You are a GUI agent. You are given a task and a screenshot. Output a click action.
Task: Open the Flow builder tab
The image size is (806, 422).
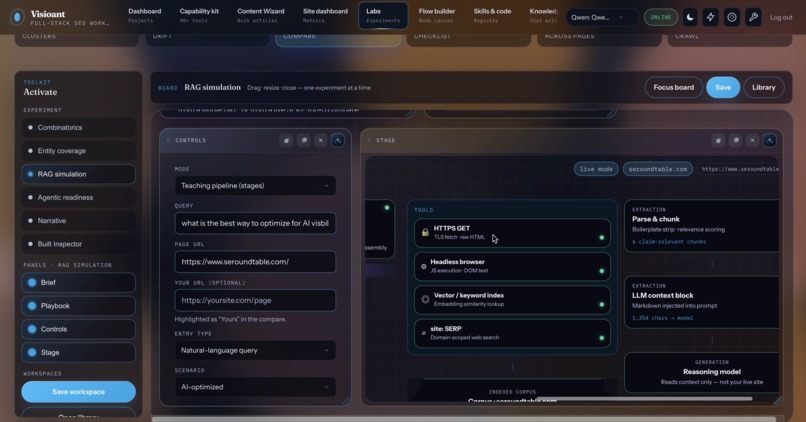436,15
